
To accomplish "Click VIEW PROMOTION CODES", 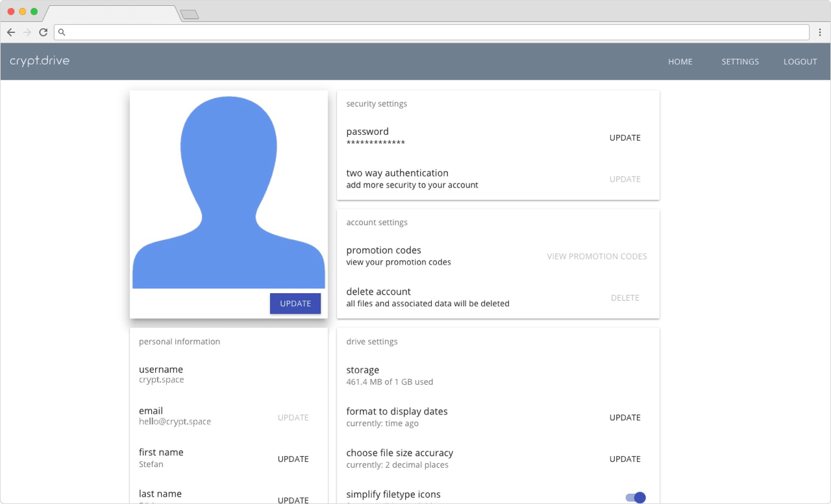I will (x=597, y=256).
